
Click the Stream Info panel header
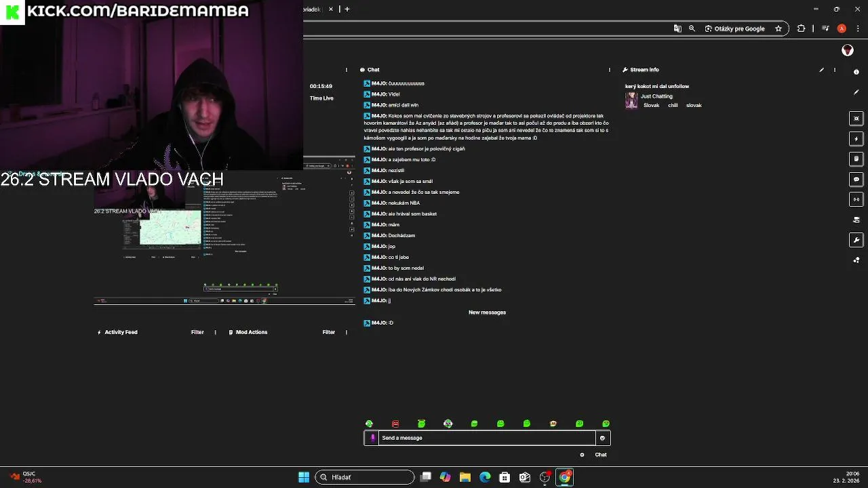(644, 70)
